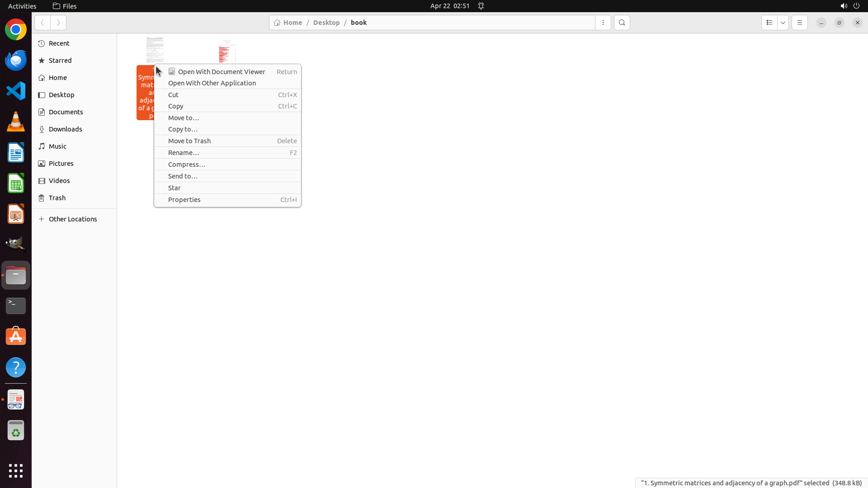Open the Activities overview

coord(22,6)
